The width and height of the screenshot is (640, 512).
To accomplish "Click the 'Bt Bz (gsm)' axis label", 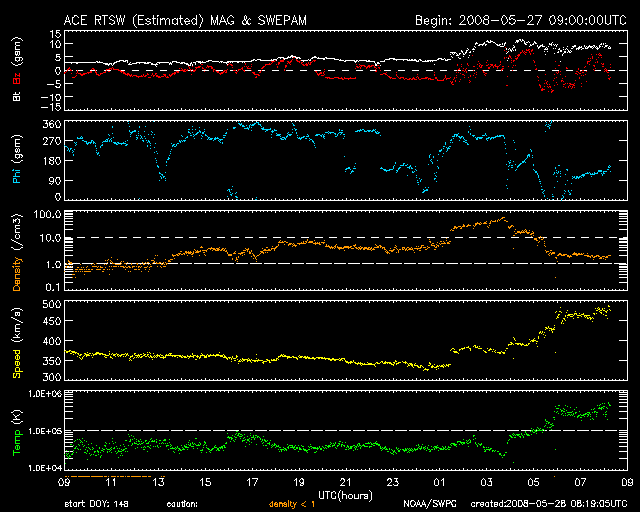I will (17, 69).
